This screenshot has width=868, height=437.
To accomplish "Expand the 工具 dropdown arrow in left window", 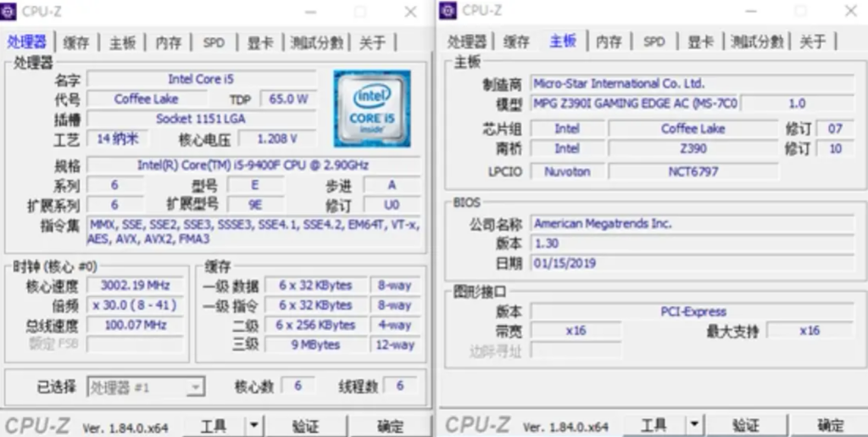I will click(253, 426).
